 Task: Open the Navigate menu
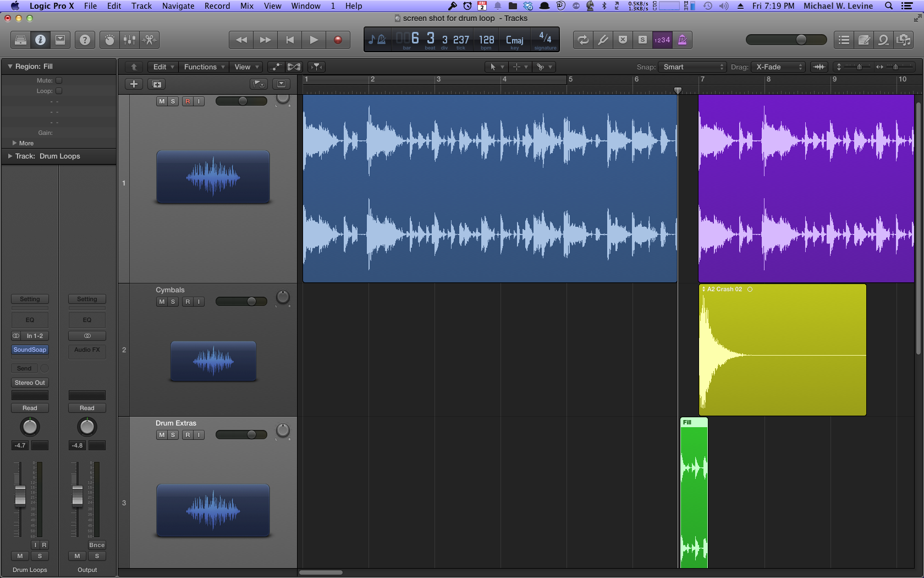click(178, 6)
